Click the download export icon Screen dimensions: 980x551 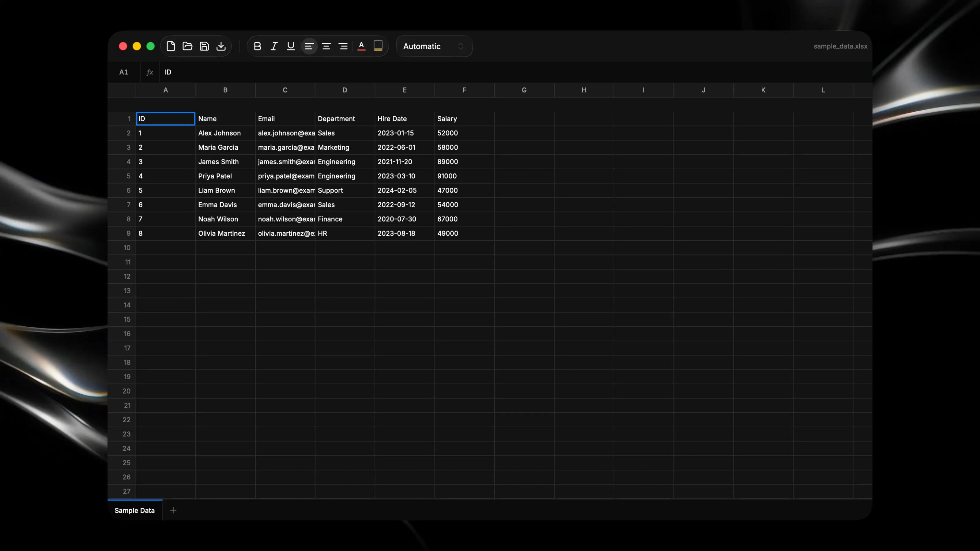click(221, 46)
